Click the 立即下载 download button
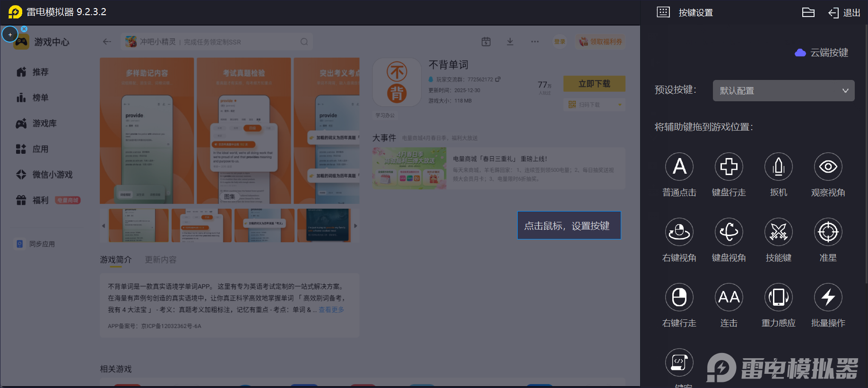Screen dimensions: 868x388 (594, 84)
